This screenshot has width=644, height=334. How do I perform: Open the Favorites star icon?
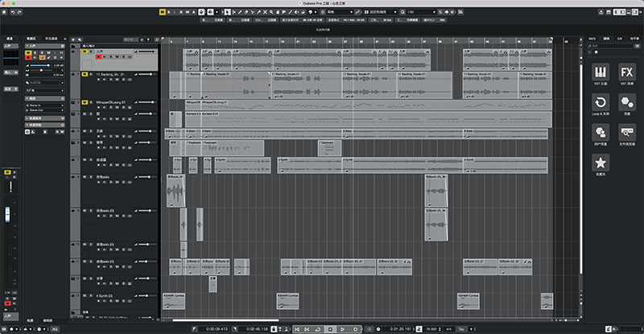tap(600, 163)
